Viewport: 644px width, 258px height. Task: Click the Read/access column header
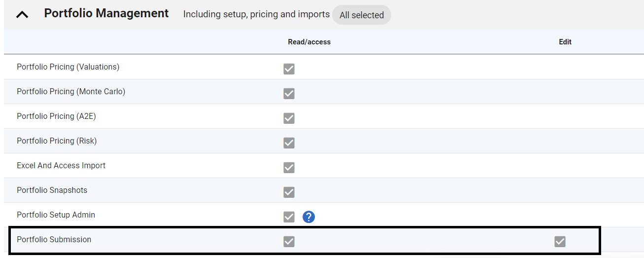(309, 42)
